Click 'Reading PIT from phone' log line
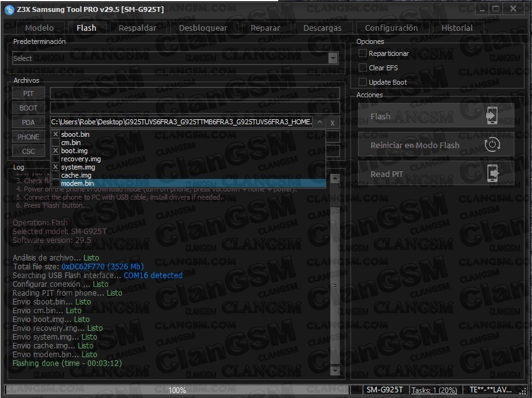The width and height of the screenshot is (532, 398). [67, 293]
